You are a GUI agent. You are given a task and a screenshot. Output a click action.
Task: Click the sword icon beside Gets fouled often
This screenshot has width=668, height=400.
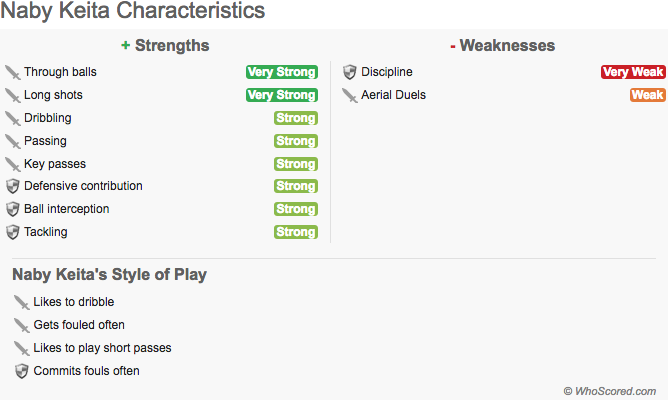click(x=21, y=325)
